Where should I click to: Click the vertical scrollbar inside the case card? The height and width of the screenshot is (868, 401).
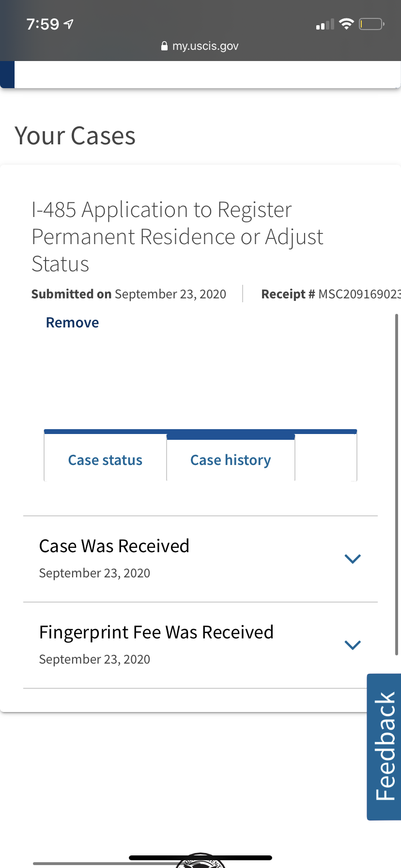(x=397, y=484)
